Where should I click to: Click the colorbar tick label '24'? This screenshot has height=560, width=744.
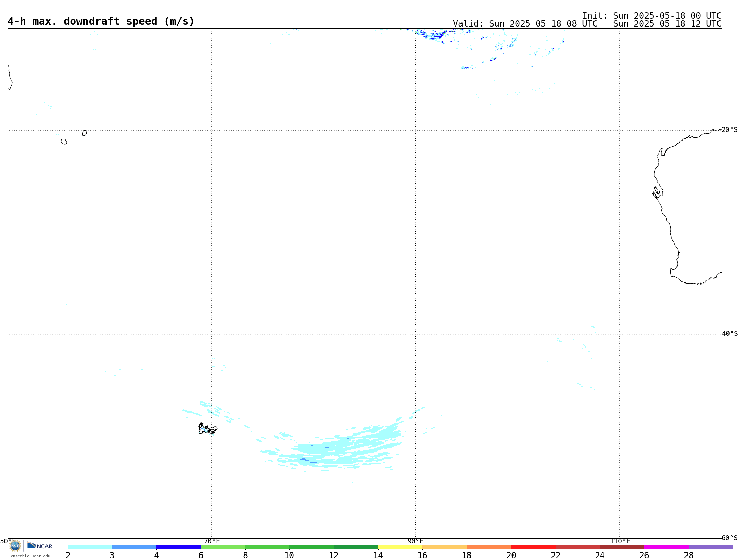(600, 555)
